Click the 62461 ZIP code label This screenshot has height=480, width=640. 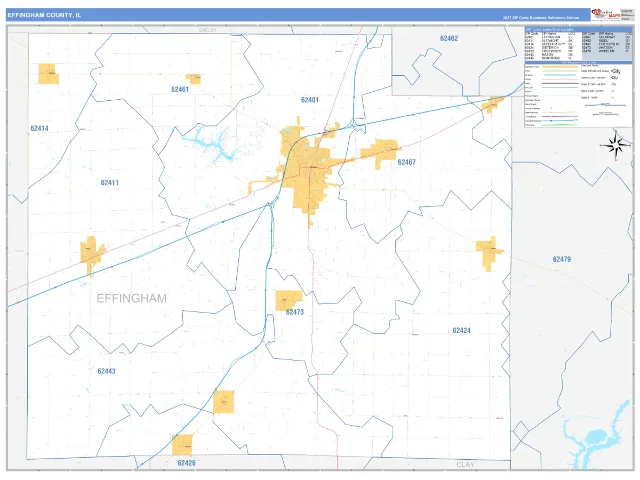(180, 89)
